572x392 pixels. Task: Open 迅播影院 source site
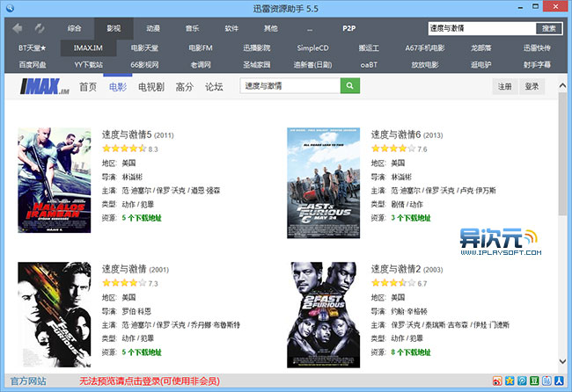(x=257, y=47)
